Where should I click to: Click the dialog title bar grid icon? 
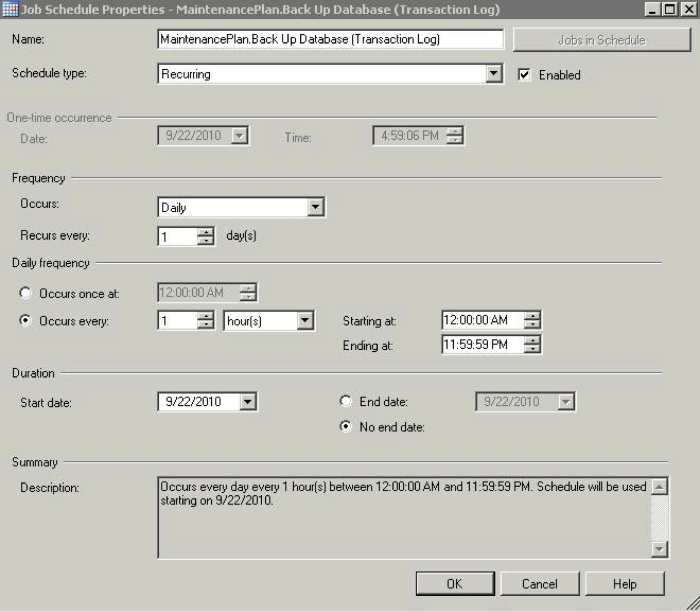tap(10, 9)
